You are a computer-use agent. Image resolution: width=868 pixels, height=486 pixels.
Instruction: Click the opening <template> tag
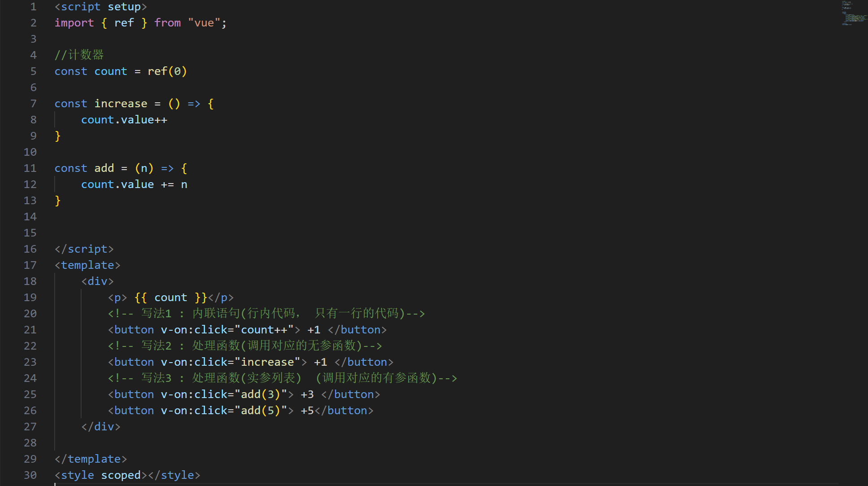click(x=87, y=265)
